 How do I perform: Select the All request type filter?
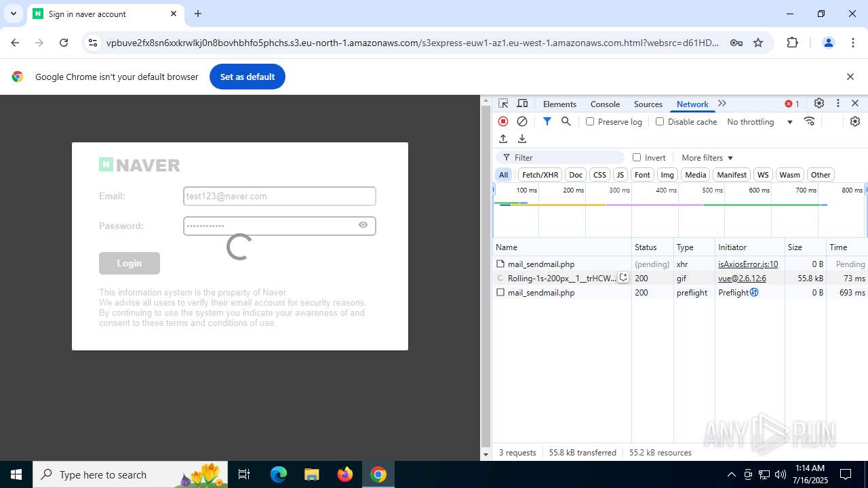503,175
